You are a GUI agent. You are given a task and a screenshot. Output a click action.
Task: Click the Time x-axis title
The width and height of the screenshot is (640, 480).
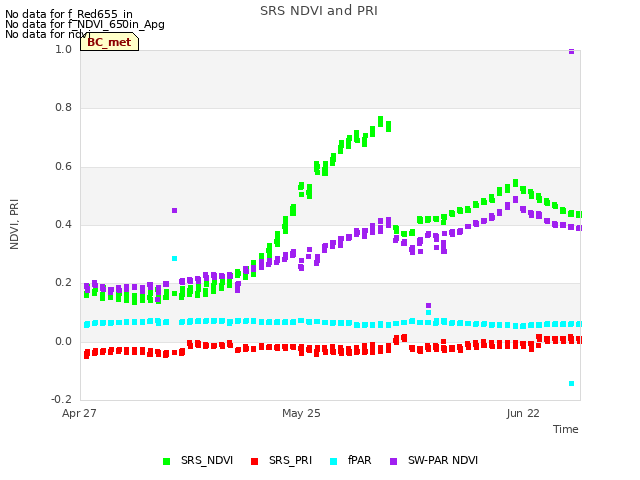click(x=566, y=429)
